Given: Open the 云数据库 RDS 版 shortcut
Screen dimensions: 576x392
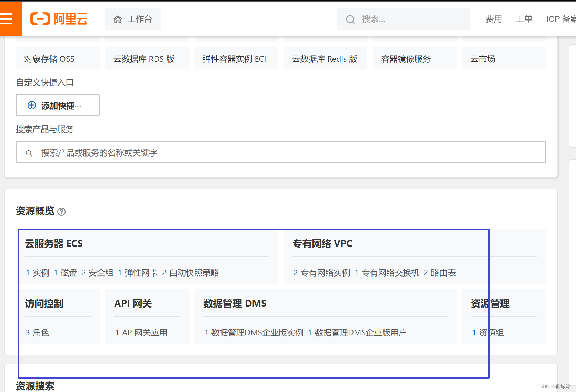Looking at the screenshot, I should point(147,59).
